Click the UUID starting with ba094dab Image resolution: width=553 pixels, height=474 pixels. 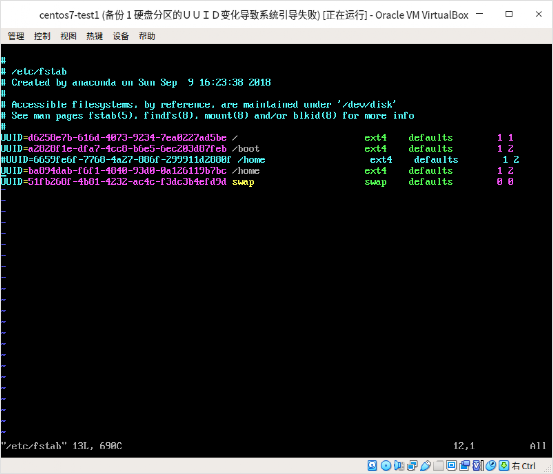pyautogui.click(x=127, y=171)
